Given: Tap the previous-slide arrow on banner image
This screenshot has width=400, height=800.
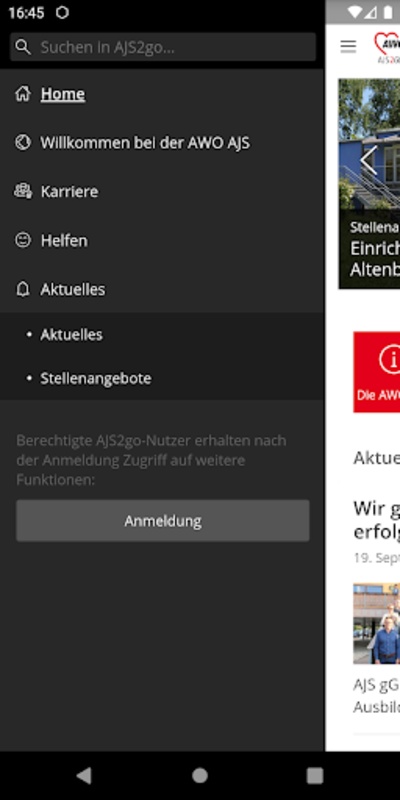Looking at the screenshot, I should 368,160.
